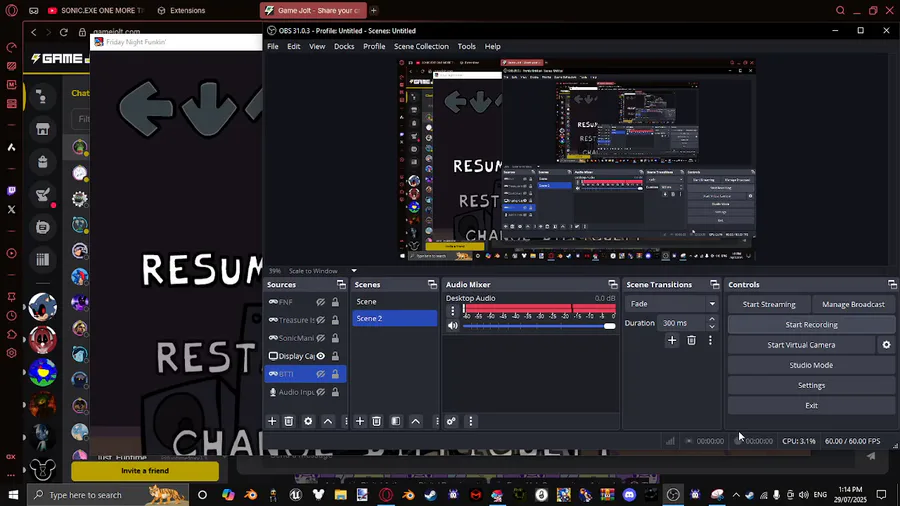Move scene up arrow in Scenes
The height and width of the screenshot is (506, 900).
(x=416, y=422)
